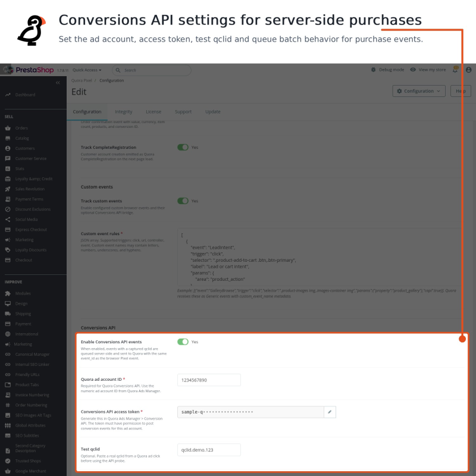Open Checkout item in Sell section
476x476 pixels.
[18, 260]
